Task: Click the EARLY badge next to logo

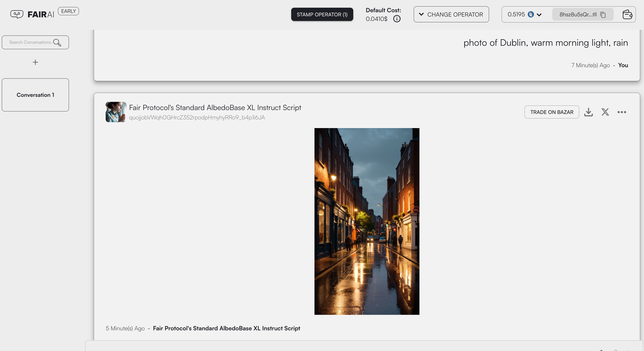Action: pos(69,11)
